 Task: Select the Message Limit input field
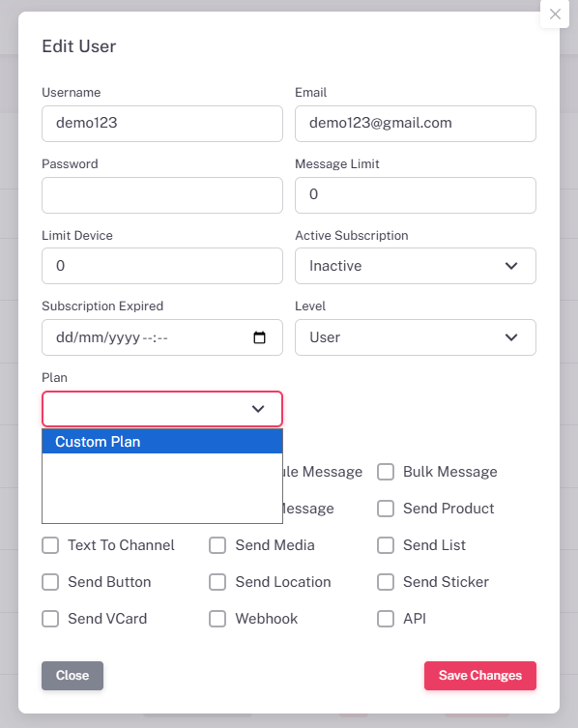(x=416, y=195)
